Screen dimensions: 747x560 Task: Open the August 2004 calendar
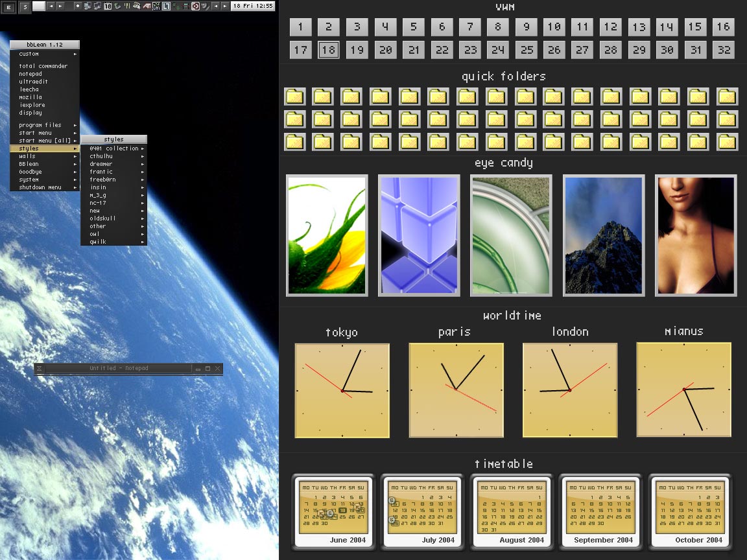[511, 512]
